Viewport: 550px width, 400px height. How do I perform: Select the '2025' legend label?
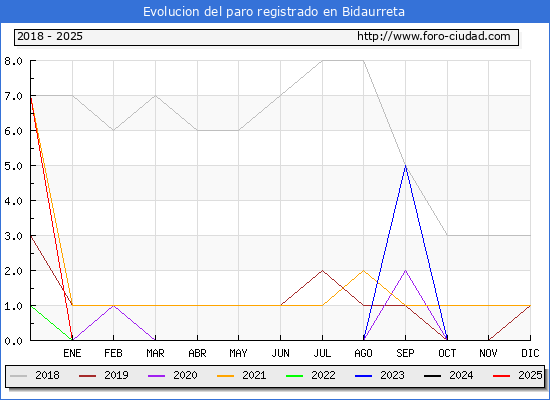click(x=530, y=375)
